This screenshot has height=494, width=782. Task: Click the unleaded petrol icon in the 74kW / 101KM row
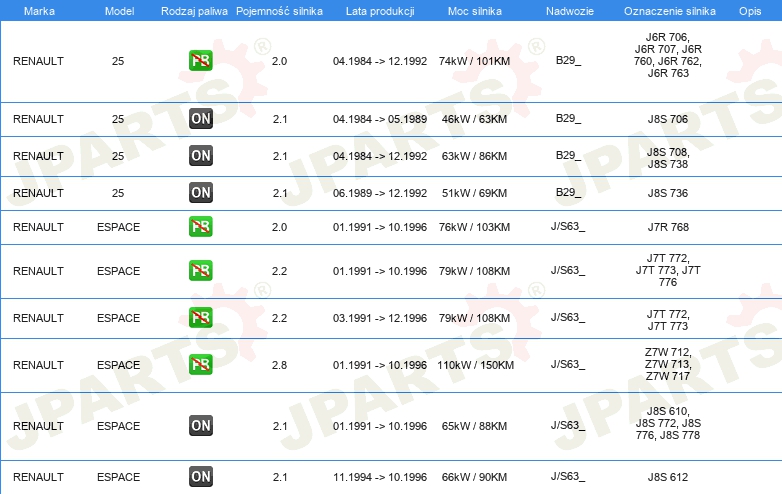pos(200,61)
